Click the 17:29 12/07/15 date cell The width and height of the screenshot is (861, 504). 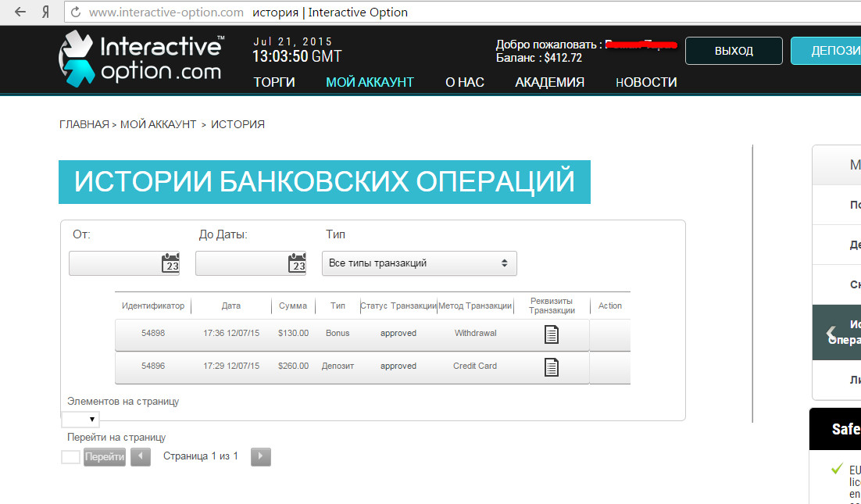[x=231, y=366]
